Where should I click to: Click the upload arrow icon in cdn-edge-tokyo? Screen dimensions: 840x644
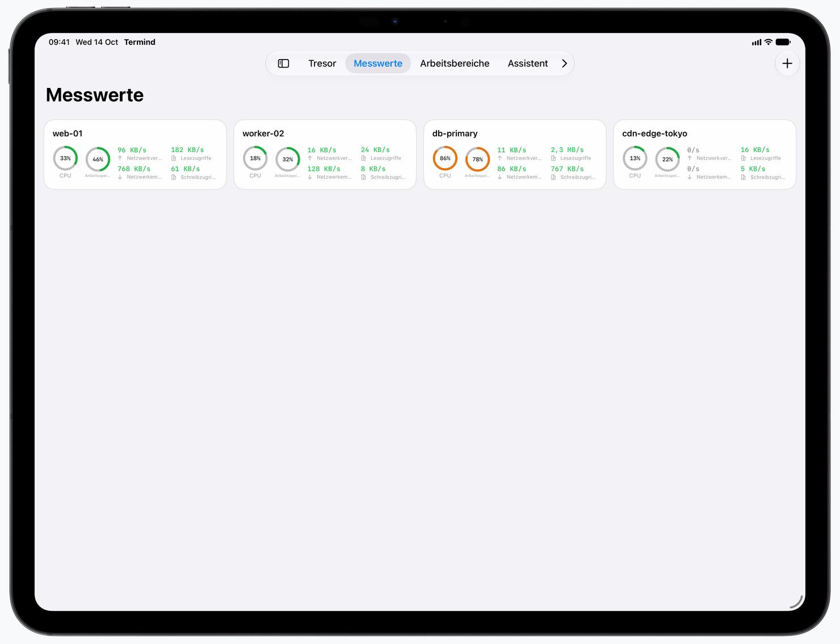[x=690, y=158]
